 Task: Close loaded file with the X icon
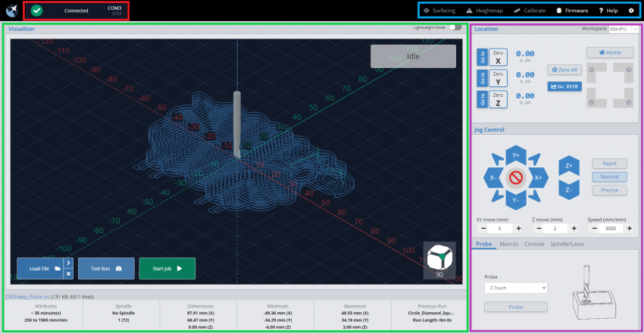coord(68,273)
